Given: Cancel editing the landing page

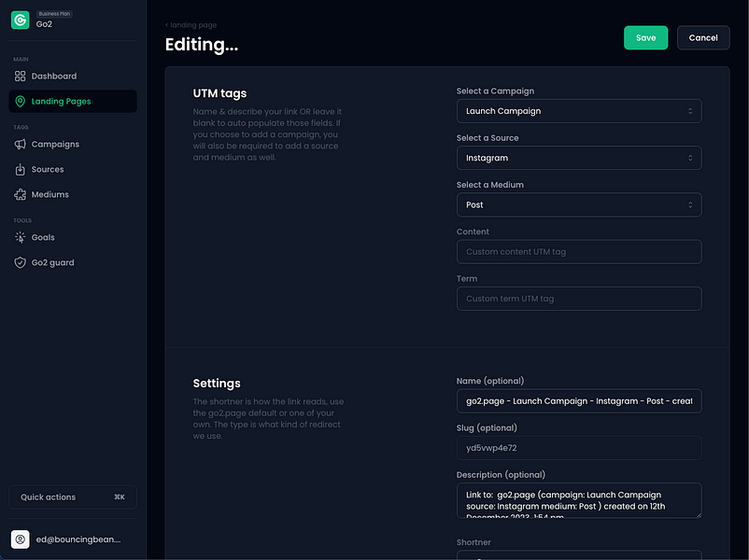Looking at the screenshot, I should coord(702,37).
